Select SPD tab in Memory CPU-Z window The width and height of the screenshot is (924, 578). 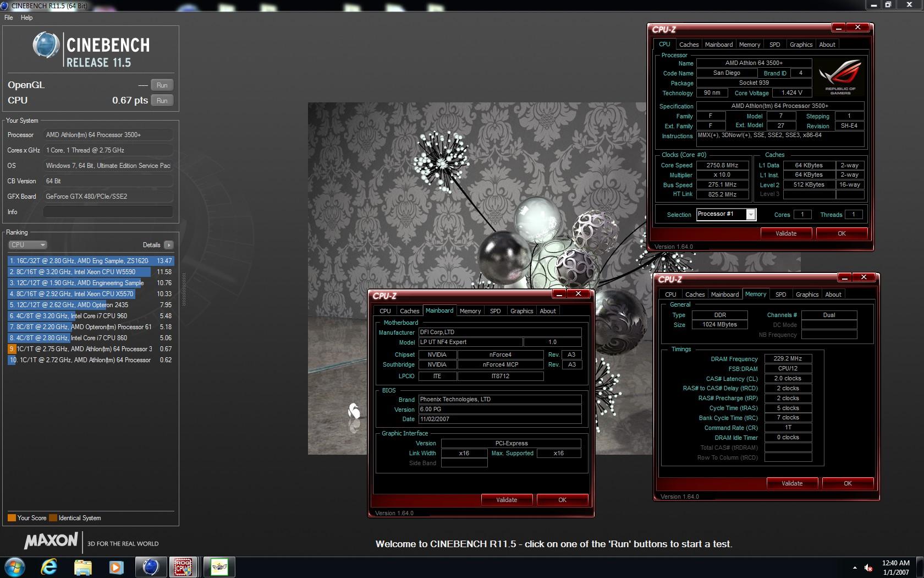pos(781,295)
